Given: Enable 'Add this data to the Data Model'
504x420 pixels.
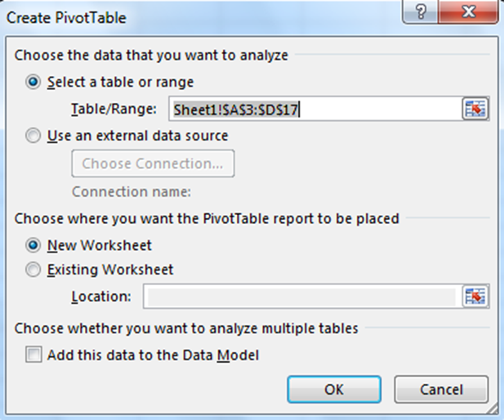Looking at the screenshot, I should pos(33,355).
